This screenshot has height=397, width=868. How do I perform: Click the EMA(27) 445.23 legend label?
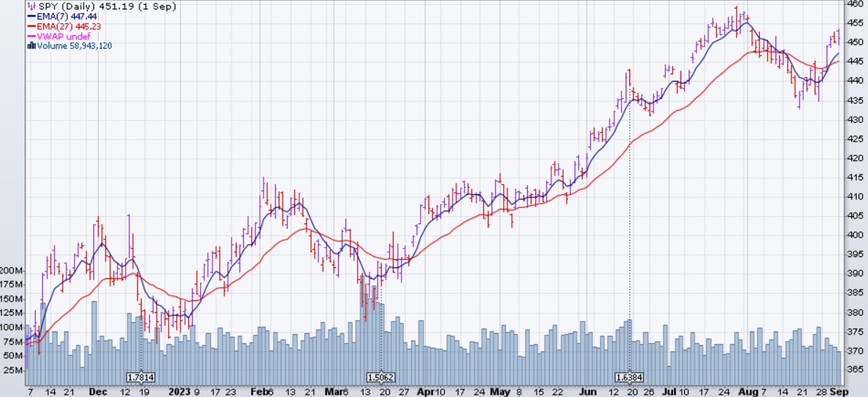tap(68, 27)
